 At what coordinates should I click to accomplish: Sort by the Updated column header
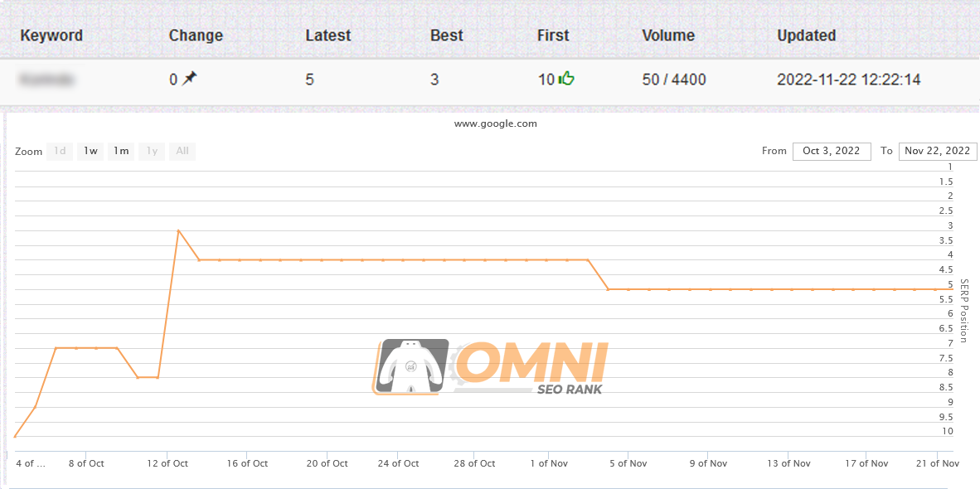[x=806, y=36]
